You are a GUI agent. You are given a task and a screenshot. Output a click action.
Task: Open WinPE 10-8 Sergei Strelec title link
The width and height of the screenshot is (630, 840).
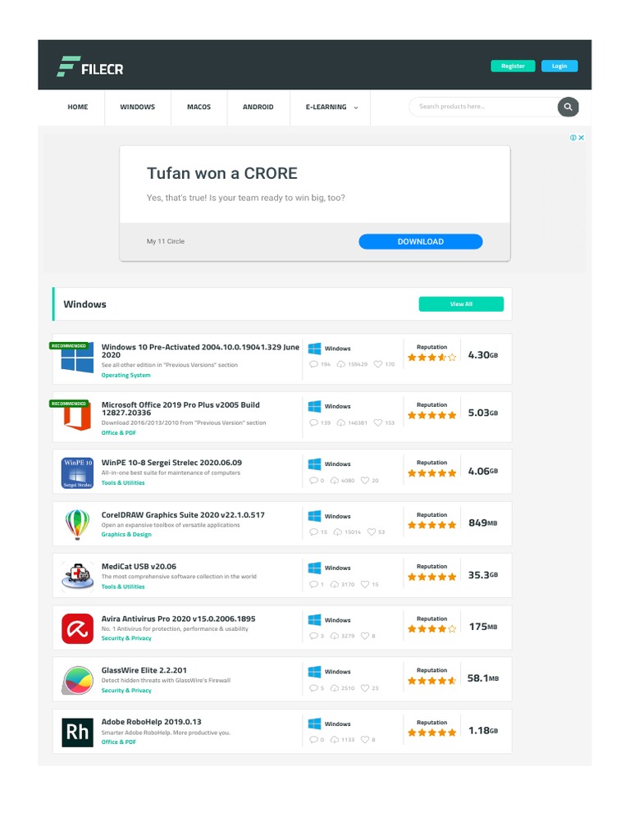pos(171,463)
